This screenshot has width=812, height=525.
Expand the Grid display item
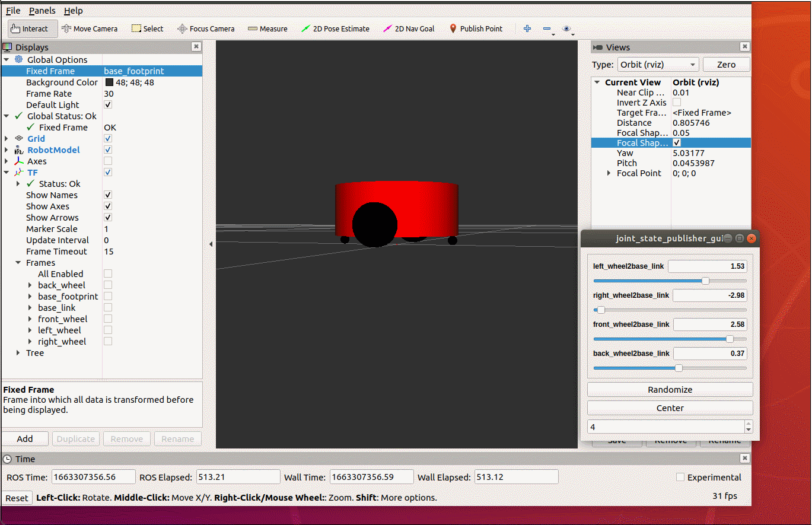point(7,139)
